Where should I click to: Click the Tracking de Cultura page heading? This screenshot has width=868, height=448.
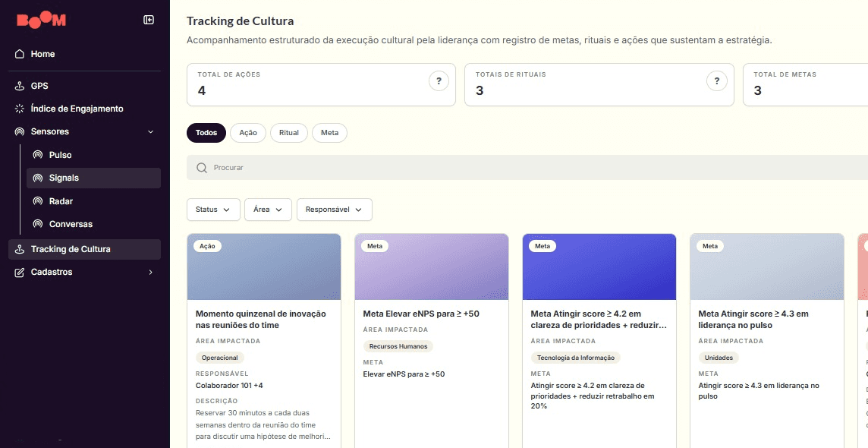(241, 21)
